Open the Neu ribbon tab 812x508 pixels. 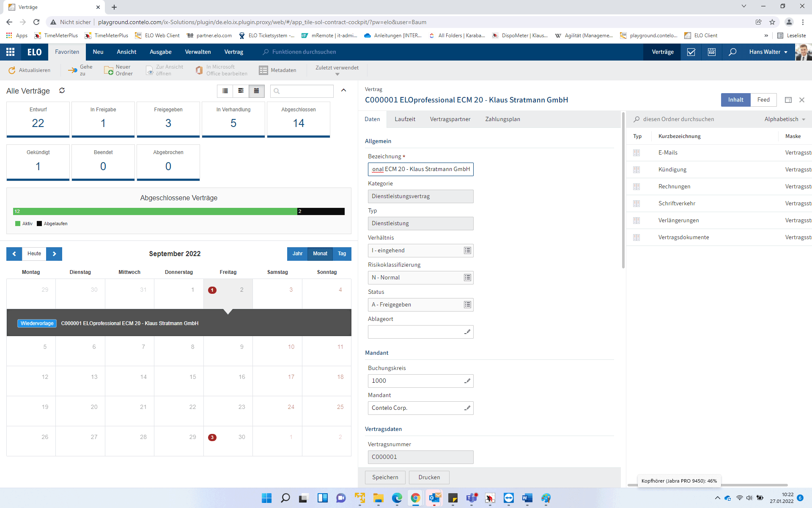point(98,52)
